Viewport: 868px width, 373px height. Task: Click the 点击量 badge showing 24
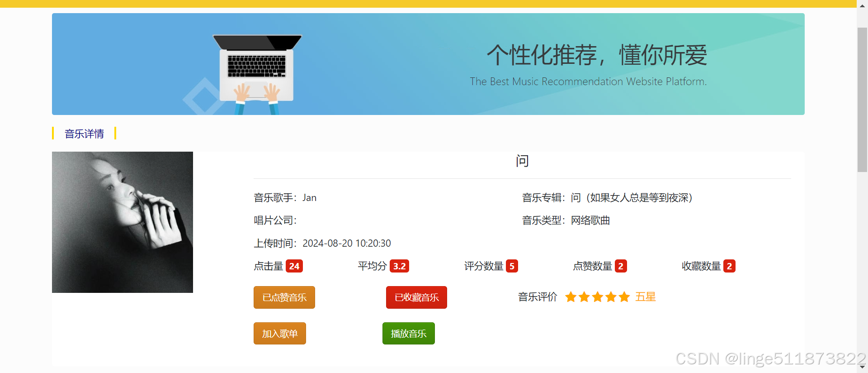pyautogui.click(x=294, y=266)
